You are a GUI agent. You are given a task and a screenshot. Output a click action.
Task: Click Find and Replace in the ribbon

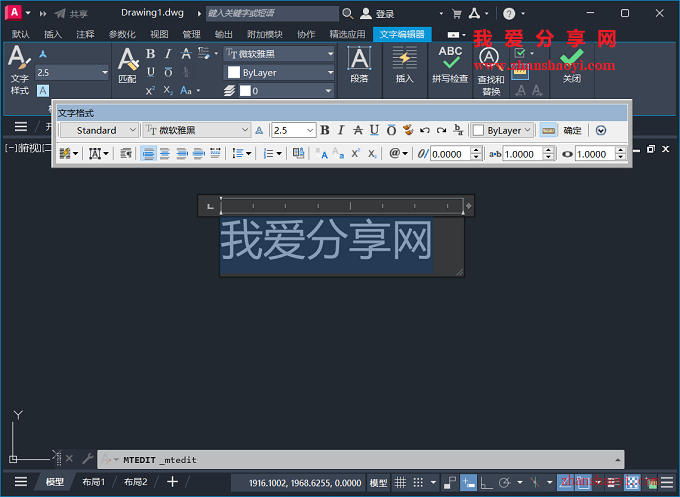pos(489,65)
